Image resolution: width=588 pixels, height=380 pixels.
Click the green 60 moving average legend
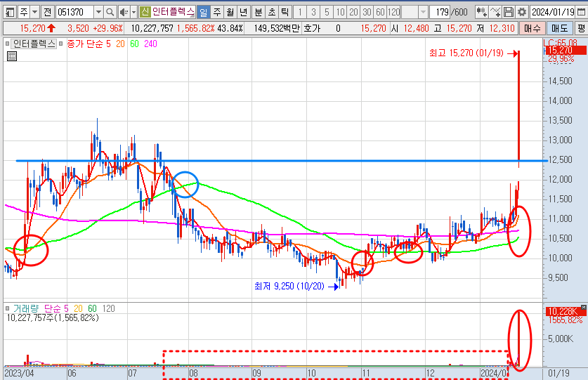click(x=134, y=44)
